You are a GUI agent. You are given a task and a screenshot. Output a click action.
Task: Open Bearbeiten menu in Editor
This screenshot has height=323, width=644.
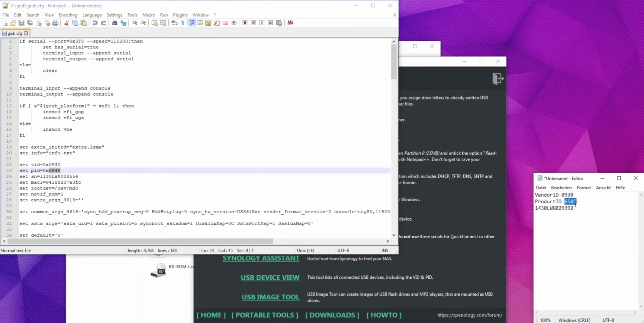pyautogui.click(x=561, y=188)
